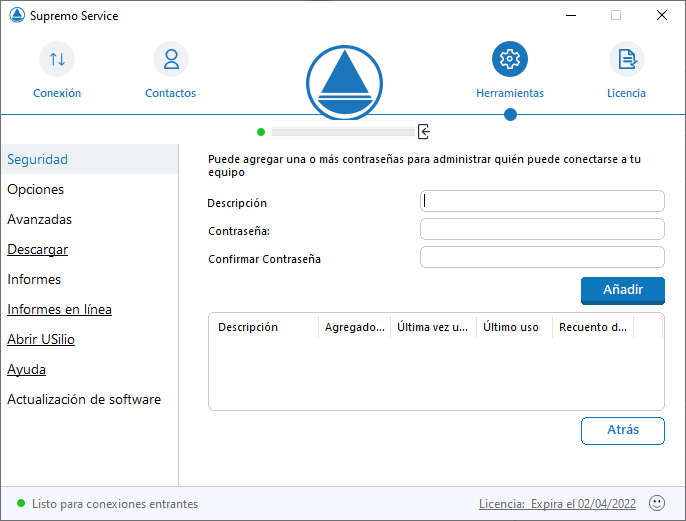Focus the Contraseña input field
Image resolution: width=686 pixels, height=521 pixels.
[542, 229]
